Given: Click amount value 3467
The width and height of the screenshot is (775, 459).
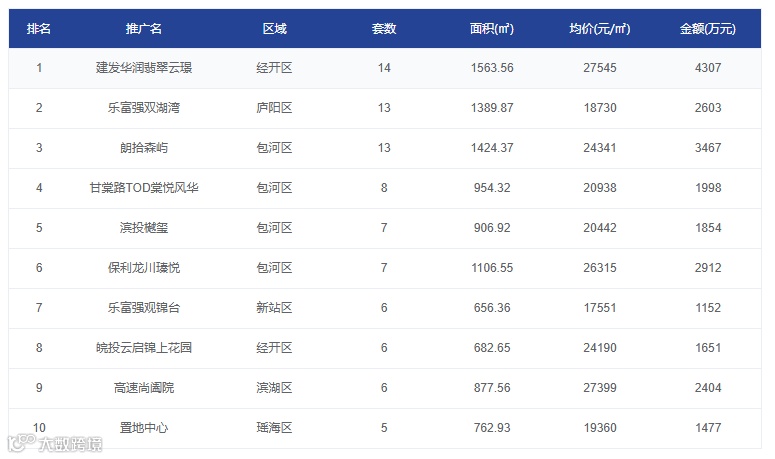Looking at the screenshot, I should point(708,148).
